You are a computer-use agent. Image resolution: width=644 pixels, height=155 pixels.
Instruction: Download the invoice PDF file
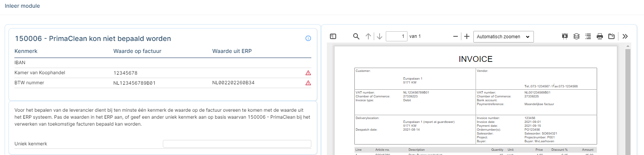[x=611, y=36]
